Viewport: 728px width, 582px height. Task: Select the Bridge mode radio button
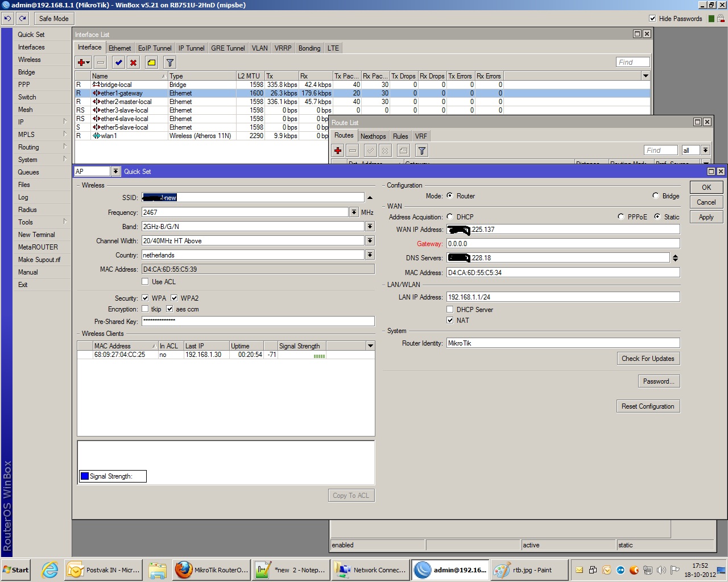point(656,196)
